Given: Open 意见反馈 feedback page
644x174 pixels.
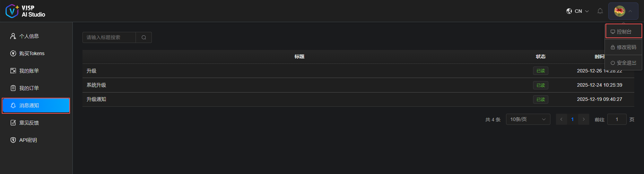Looking at the screenshot, I should point(29,123).
